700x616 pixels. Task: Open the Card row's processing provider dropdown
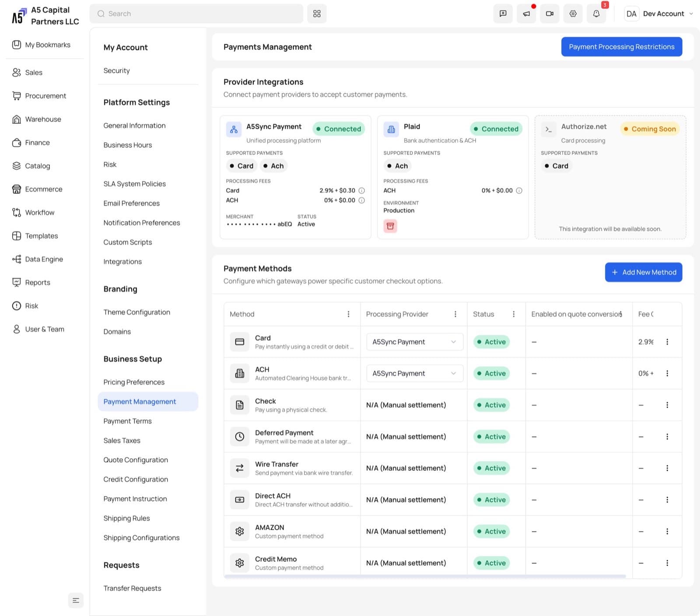(414, 342)
